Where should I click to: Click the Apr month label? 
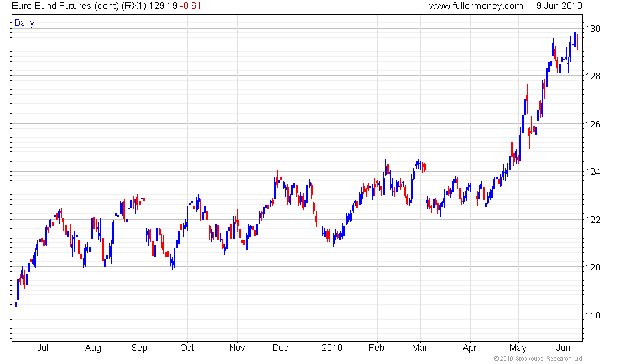click(470, 348)
